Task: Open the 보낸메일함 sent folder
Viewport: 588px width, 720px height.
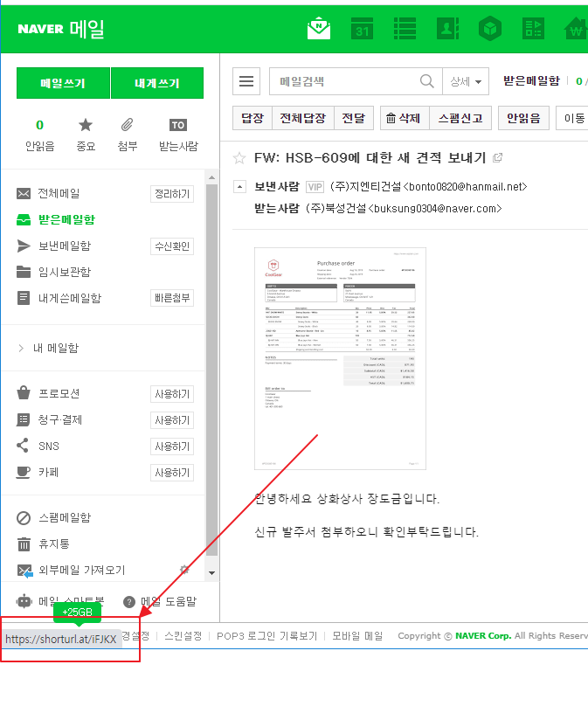Action: (65, 246)
